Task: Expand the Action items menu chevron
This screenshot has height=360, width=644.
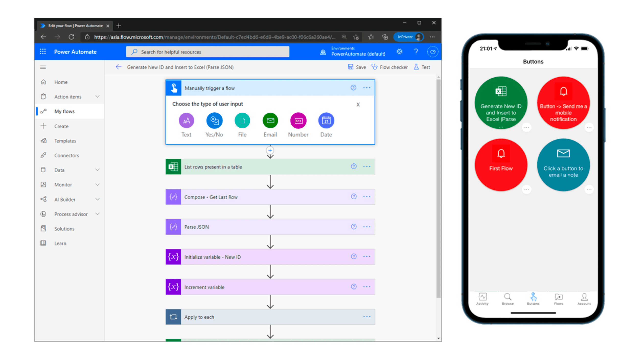Action: 97,97
